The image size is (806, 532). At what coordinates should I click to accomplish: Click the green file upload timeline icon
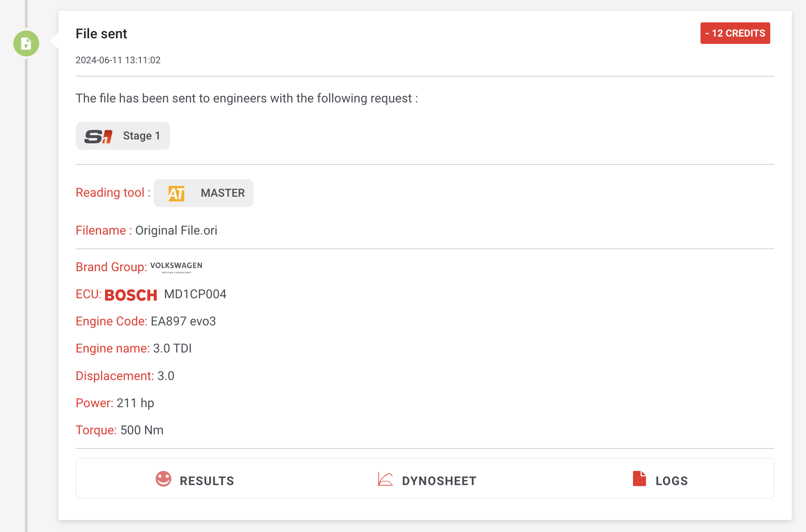[26, 43]
